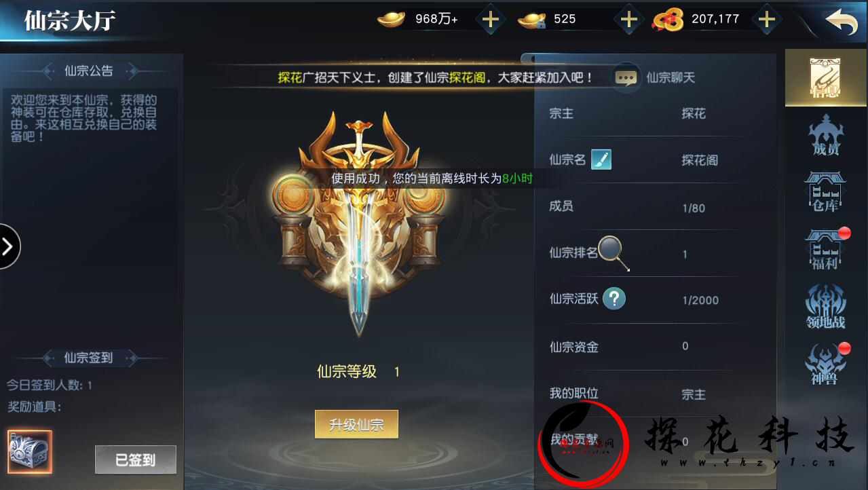
Task: Show 仙宗活跃 help question mark
Action: coord(614,299)
